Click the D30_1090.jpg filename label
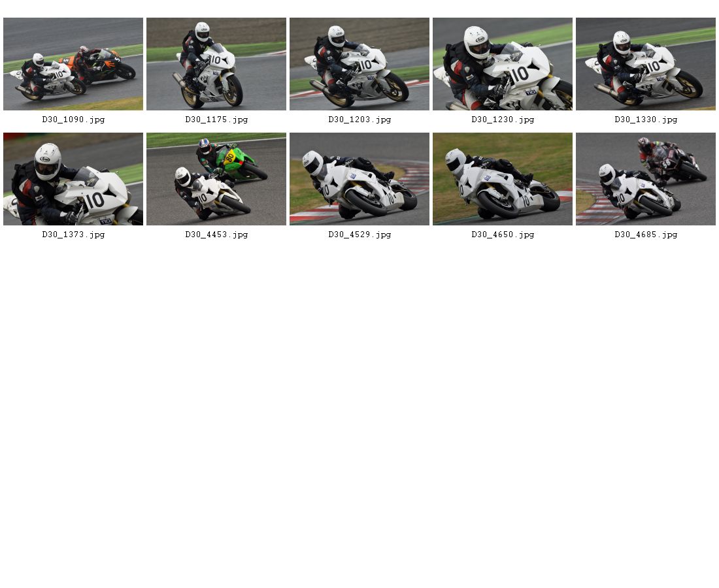Image resolution: width=719 pixels, height=588 pixels. coord(73,120)
